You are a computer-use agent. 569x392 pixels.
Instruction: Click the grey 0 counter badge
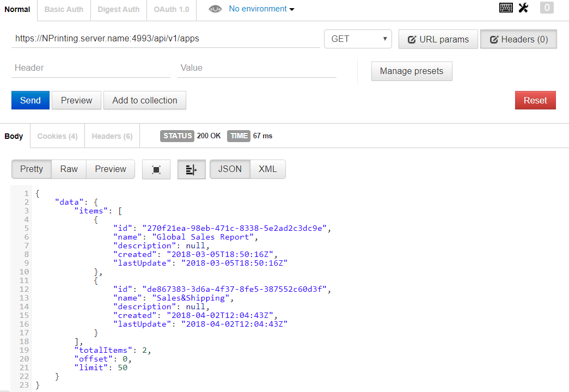547,8
